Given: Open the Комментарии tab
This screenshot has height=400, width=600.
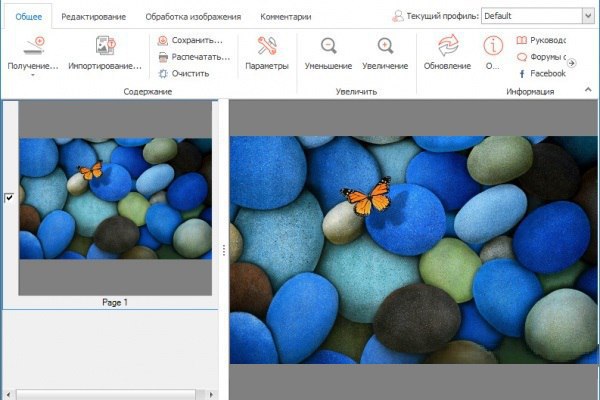Looking at the screenshot, I should pos(285,17).
